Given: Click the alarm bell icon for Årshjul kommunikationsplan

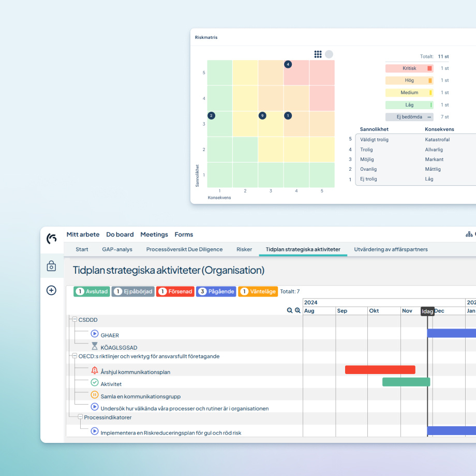Looking at the screenshot, I should pyautogui.click(x=94, y=371).
